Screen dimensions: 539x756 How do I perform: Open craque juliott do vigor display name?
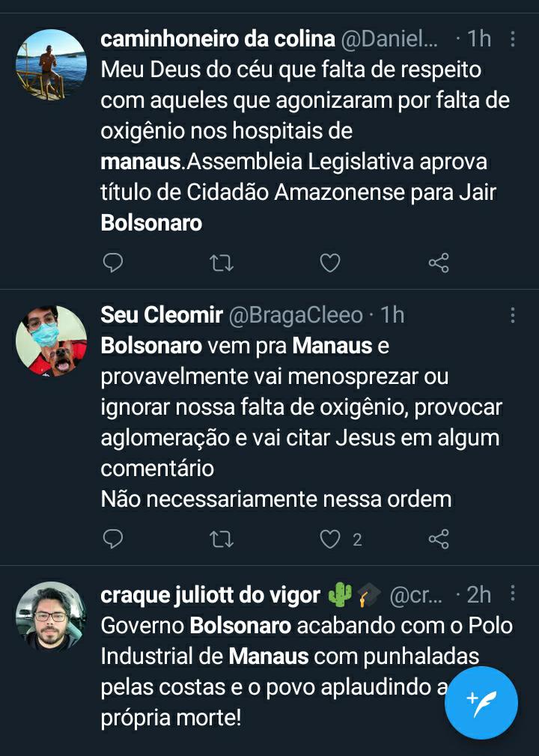pos(210,595)
